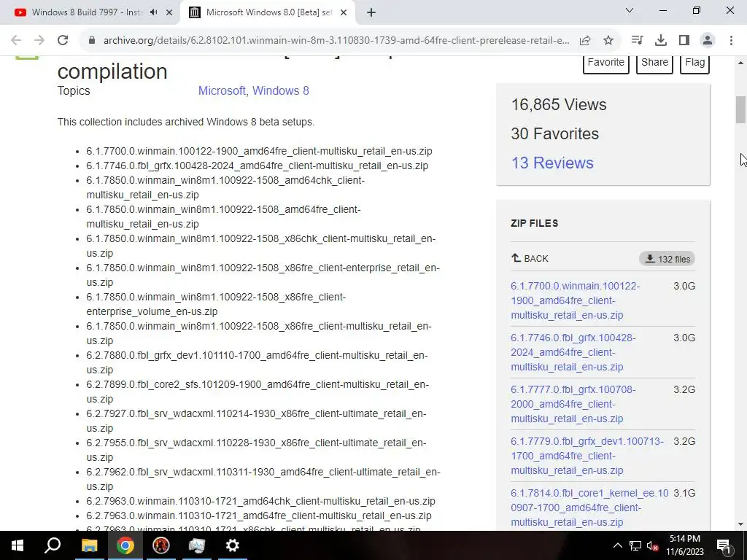Open a new Chrome tab
Viewport: 747px width, 560px height.
tap(371, 12)
